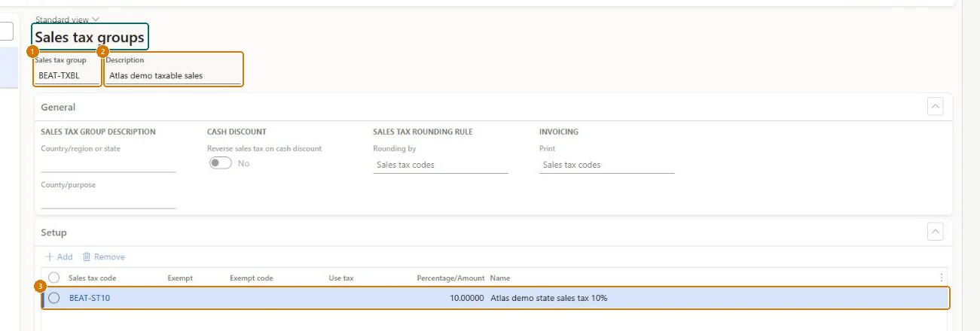Open the Print dropdown under Invoicing
The image size is (980, 331).
click(x=606, y=165)
